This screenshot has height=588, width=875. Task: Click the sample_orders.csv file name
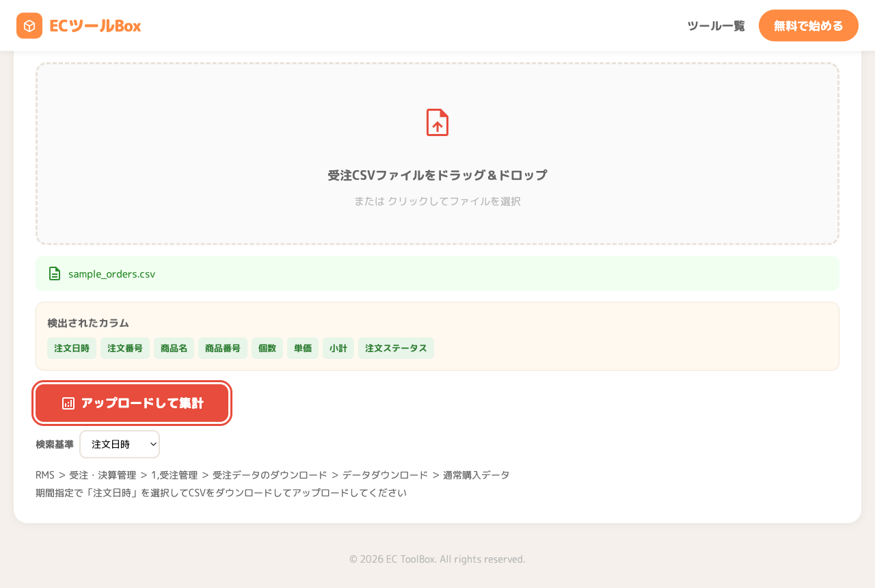[111, 273]
